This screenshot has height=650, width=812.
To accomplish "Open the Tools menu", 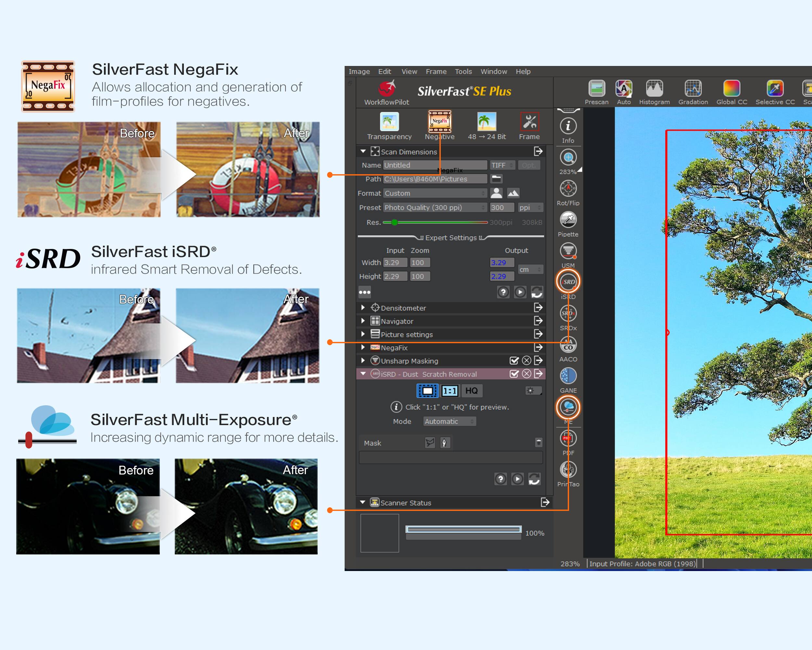I will pos(463,71).
